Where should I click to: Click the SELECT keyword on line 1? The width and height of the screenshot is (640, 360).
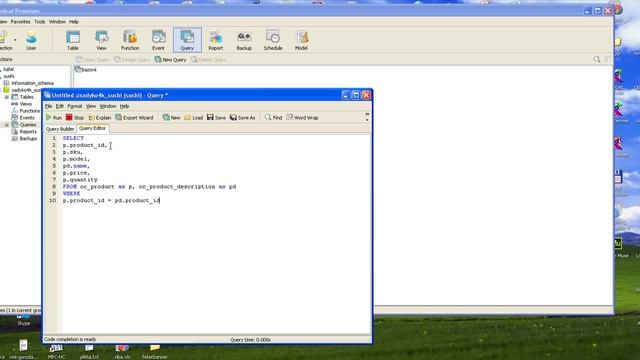click(73, 138)
